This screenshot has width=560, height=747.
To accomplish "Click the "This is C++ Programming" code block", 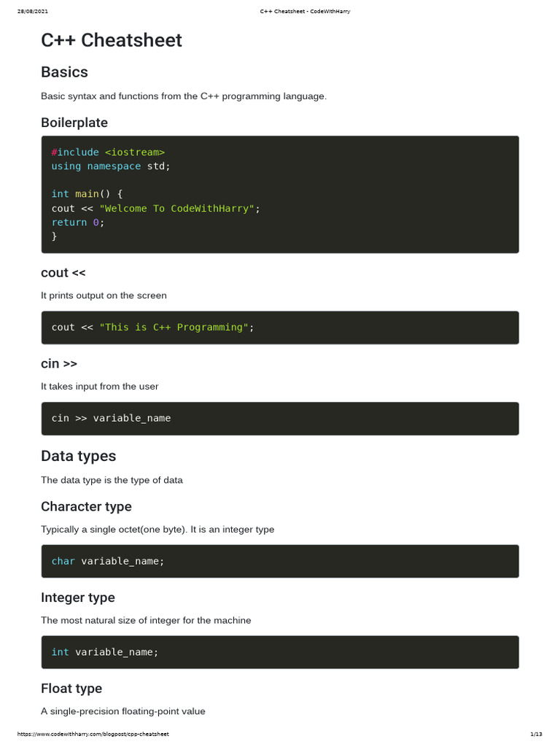I will pos(280,328).
